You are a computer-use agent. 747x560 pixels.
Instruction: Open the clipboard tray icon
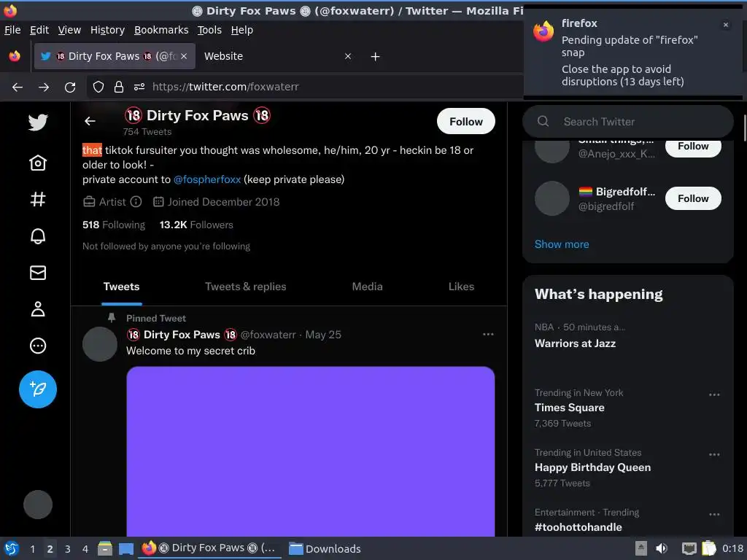pyautogui.click(x=709, y=548)
